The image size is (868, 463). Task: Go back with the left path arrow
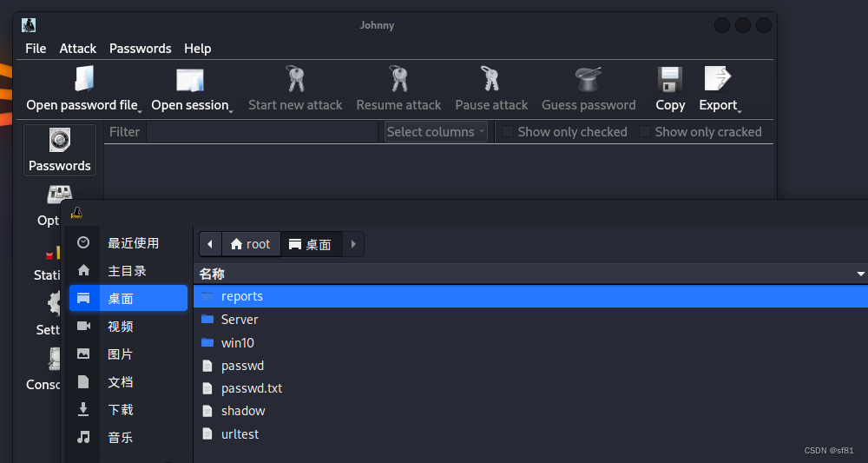pyautogui.click(x=210, y=244)
